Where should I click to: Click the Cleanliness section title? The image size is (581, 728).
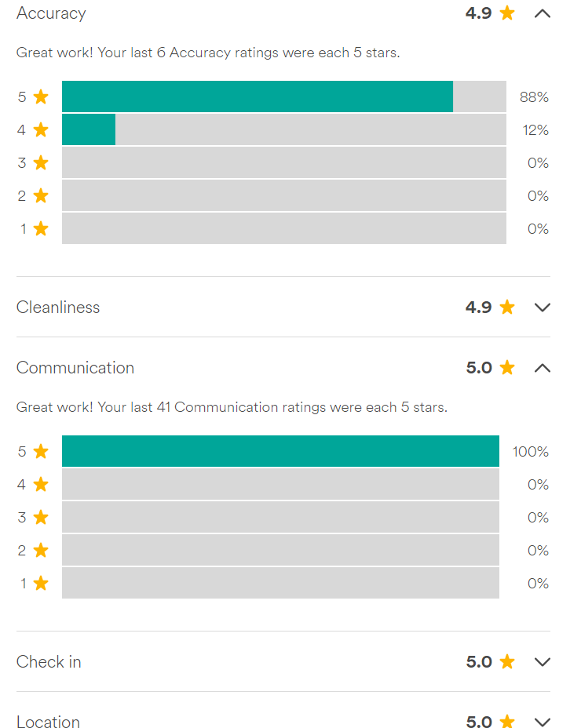pos(58,308)
